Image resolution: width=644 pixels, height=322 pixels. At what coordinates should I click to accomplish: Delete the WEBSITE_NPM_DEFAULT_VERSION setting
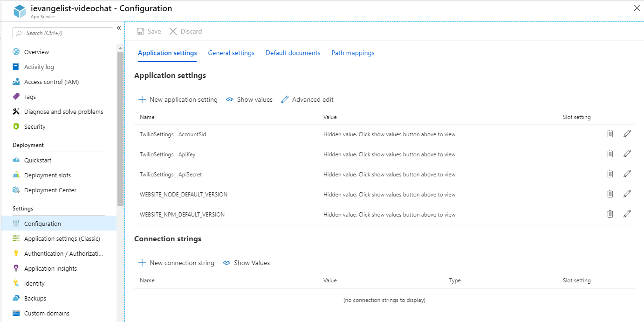610,214
